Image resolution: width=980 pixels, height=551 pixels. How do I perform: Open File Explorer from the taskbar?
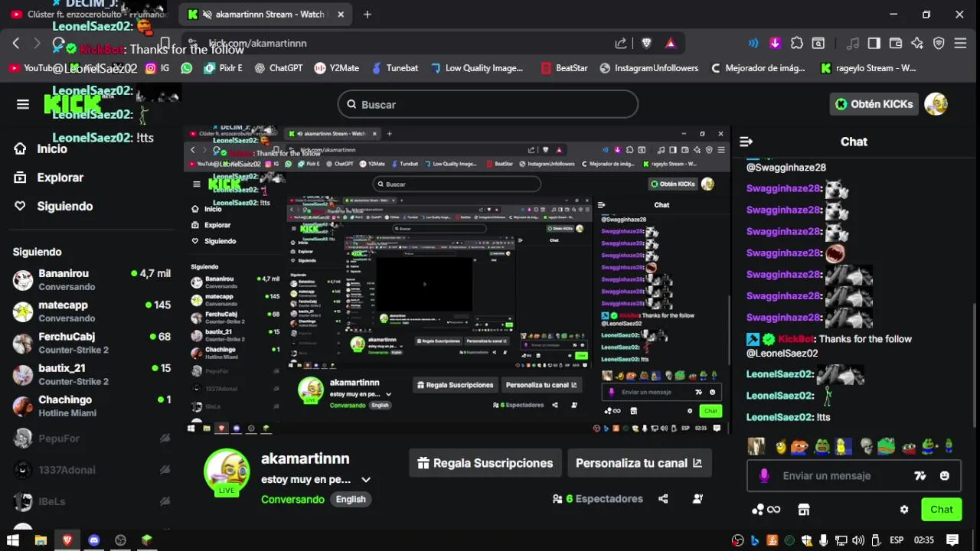click(41, 540)
